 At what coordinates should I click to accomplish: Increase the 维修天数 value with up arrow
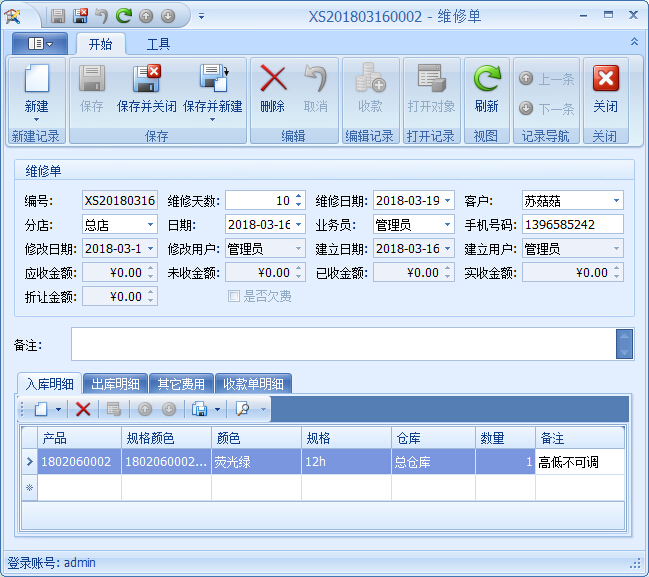[298, 196]
